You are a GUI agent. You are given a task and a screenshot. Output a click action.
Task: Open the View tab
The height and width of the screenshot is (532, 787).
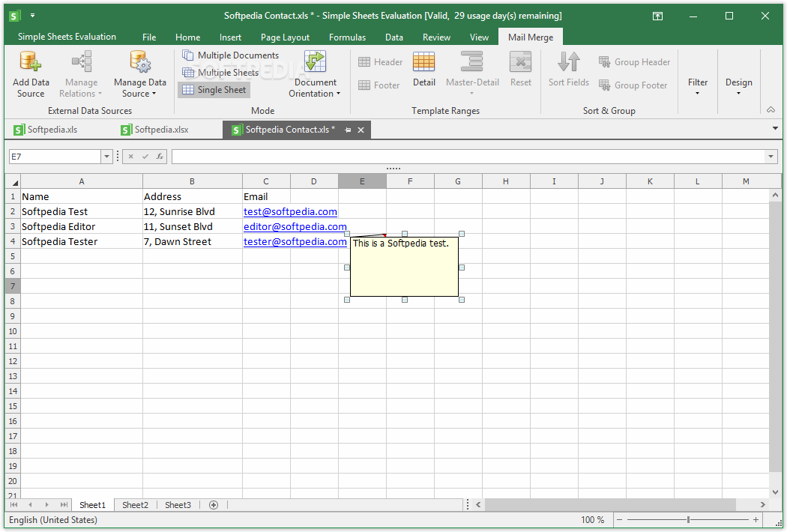[479, 37]
